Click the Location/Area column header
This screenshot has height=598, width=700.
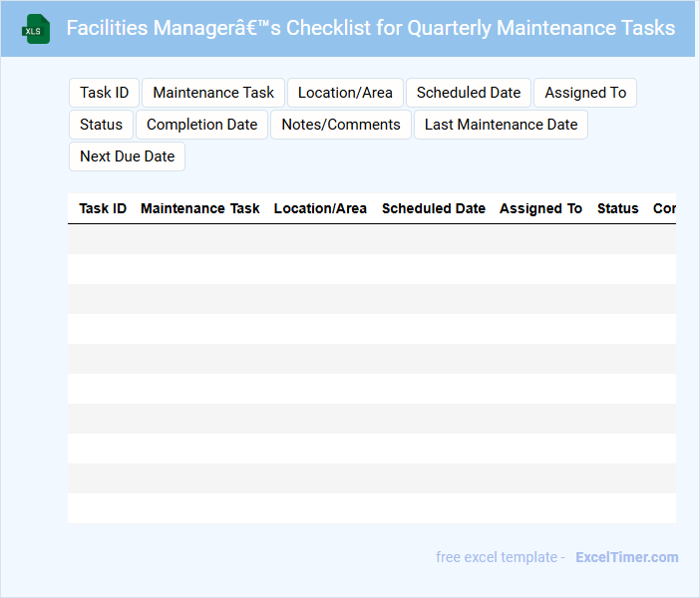320,208
